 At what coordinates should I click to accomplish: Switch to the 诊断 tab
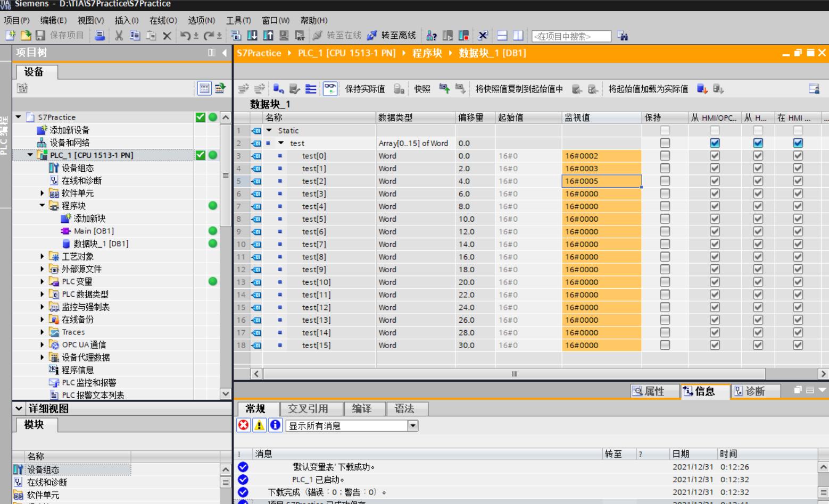(x=756, y=392)
